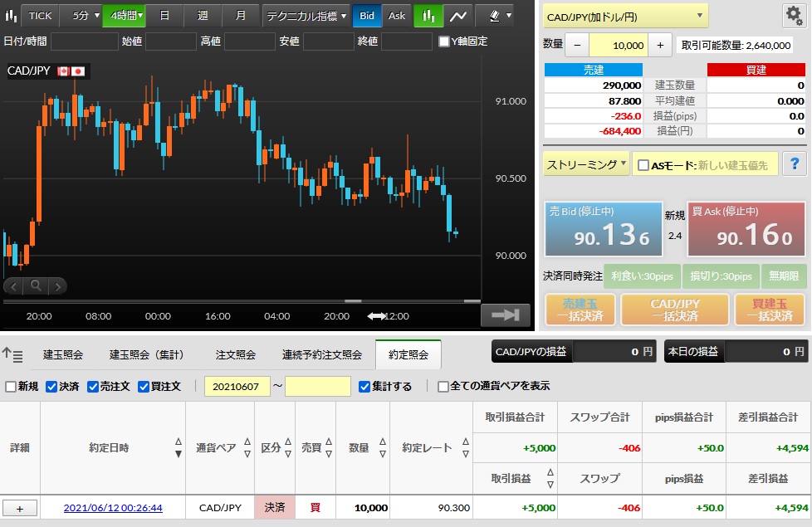Select TICK timeframe

pos(40,16)
